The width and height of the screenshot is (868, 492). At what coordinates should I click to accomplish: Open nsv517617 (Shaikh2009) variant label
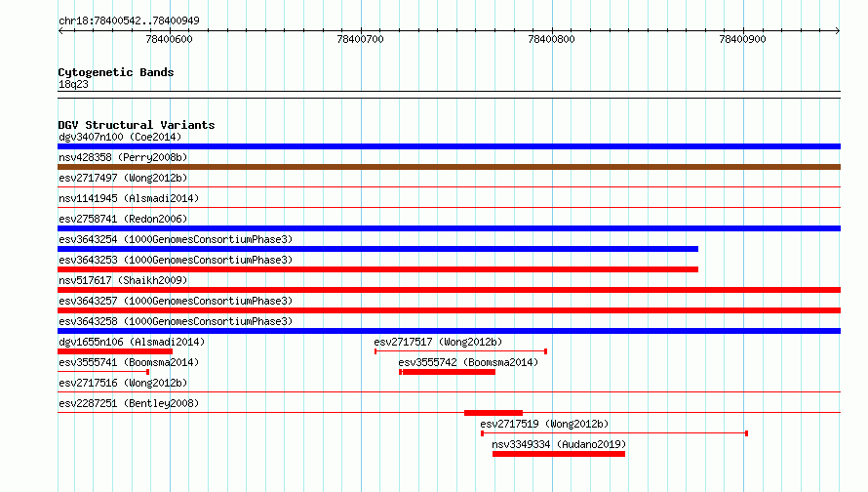coord(123,280)
